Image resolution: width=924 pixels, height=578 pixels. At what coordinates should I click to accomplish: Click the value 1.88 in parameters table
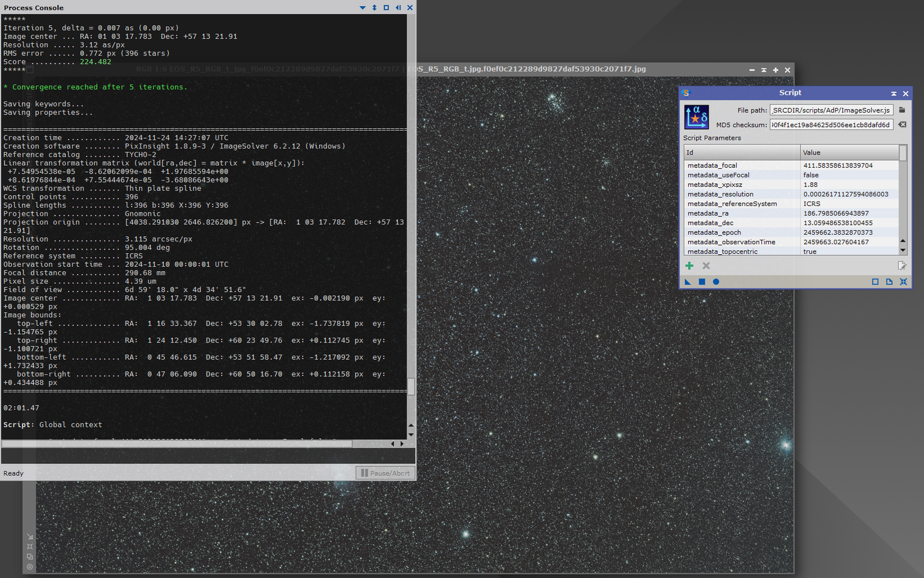pos(811,184)
